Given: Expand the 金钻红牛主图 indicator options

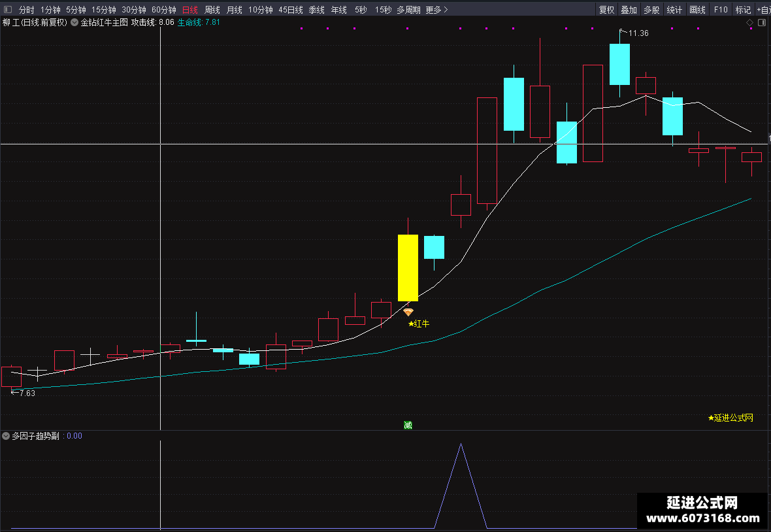Looking at the screenshot, I should [x=74, y=22].
